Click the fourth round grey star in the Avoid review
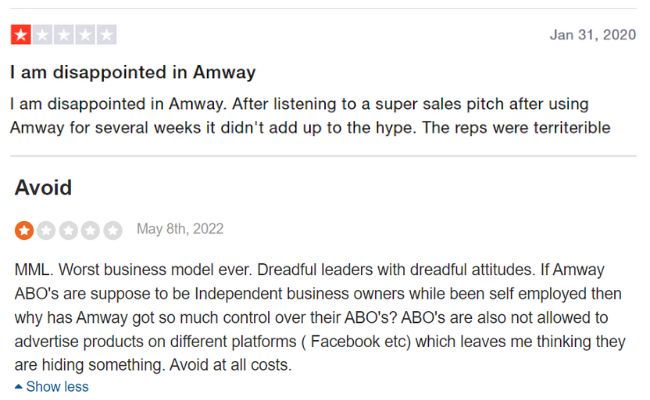Image resolution: width=650 pixels, height=400 pixels. [x=90, y=230]
